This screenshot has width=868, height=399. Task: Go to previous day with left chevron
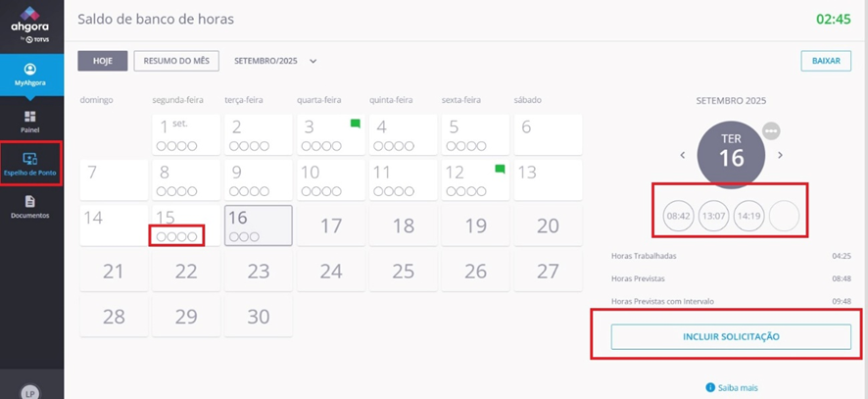tap(682, 155)
